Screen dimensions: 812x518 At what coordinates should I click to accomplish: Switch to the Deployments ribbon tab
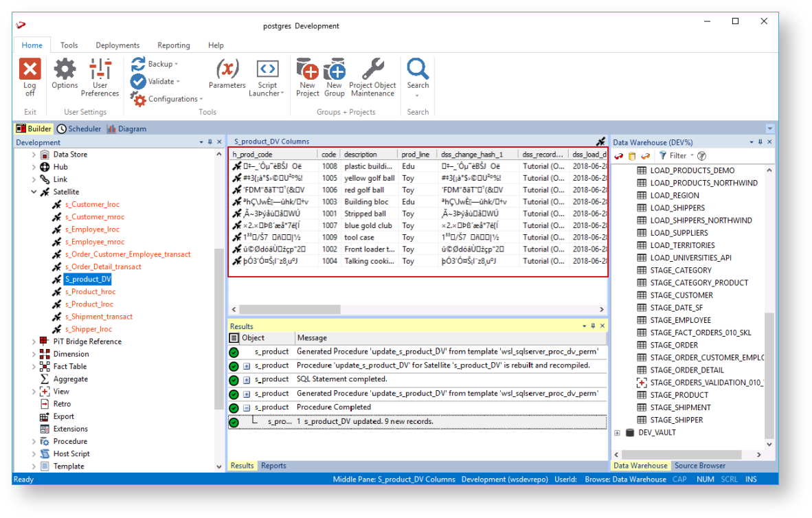[117, 45]
